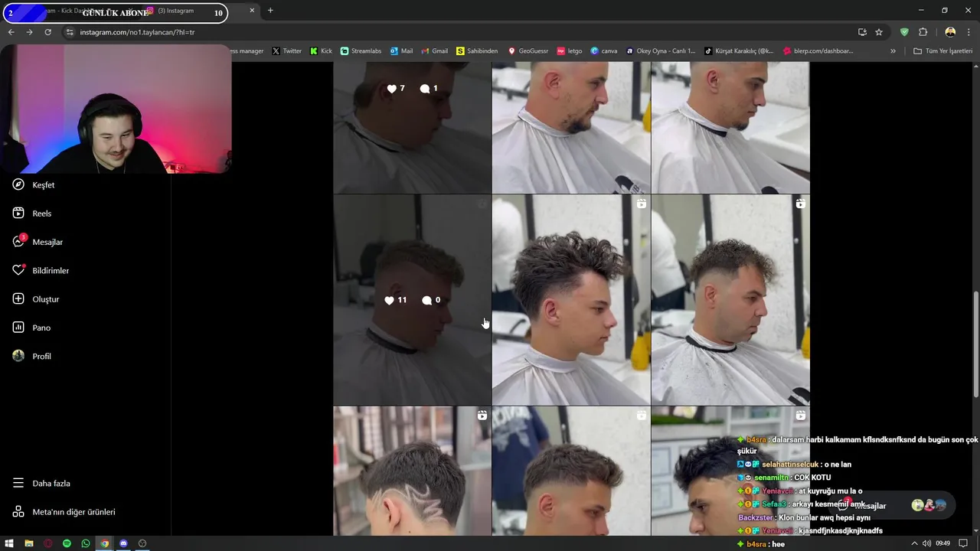Open File Explorer from the taskbar
980x551 pixels.
tap(28, 543)
